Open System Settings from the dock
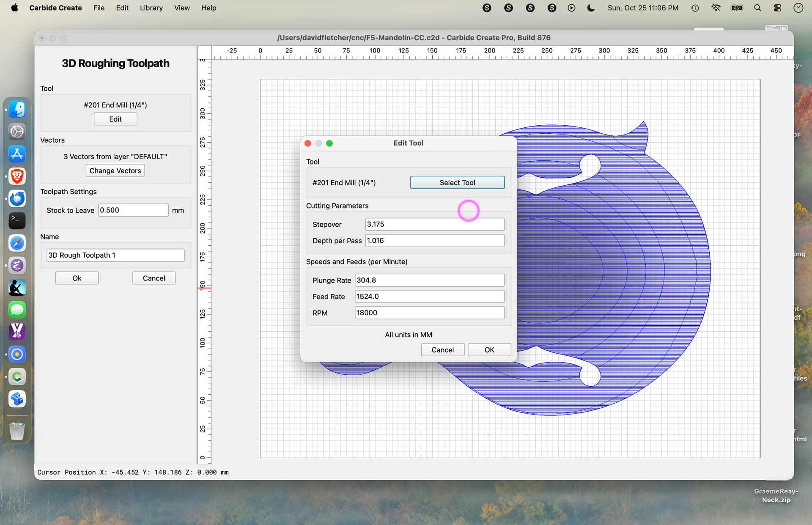 coord(17,132)
